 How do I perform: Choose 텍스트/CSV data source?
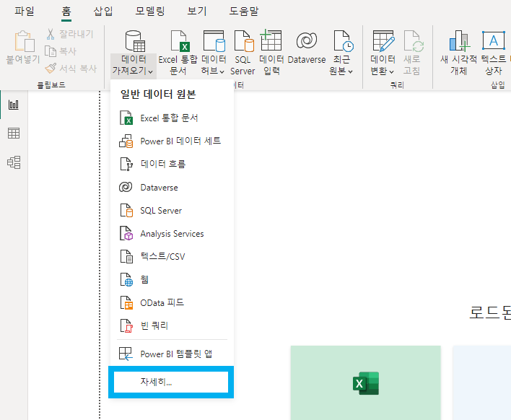172,256
